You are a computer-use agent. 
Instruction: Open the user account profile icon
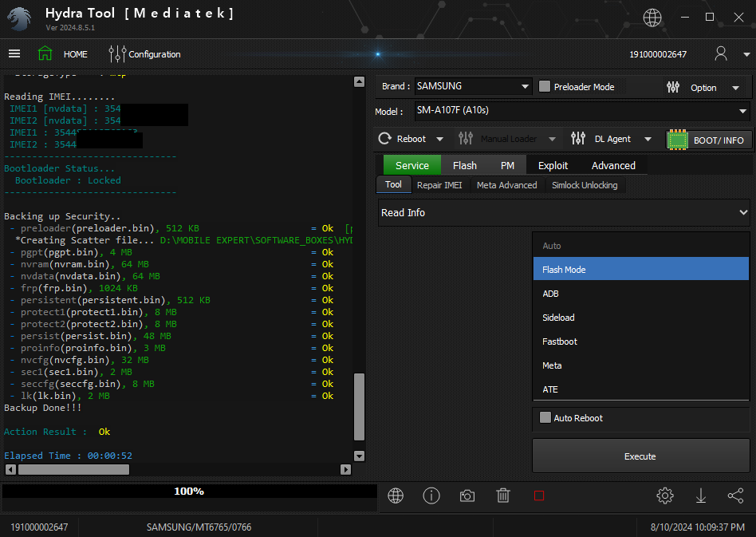pos(721,53)
